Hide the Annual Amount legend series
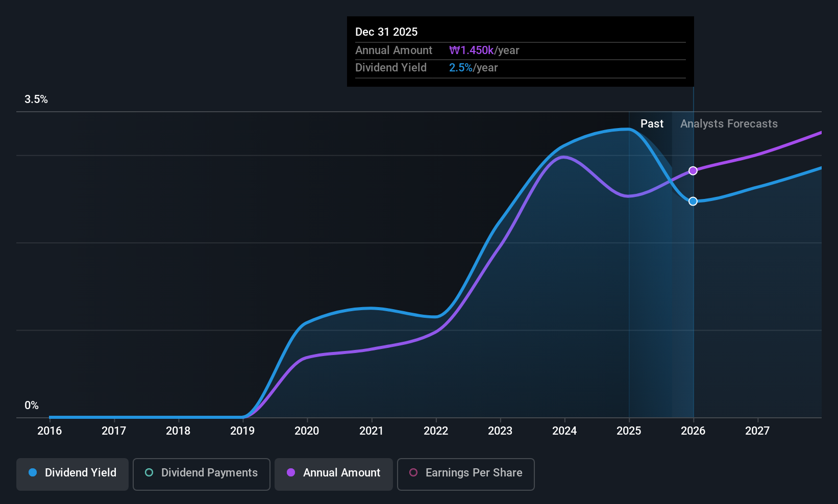The image size is (838, 504). 334,473
